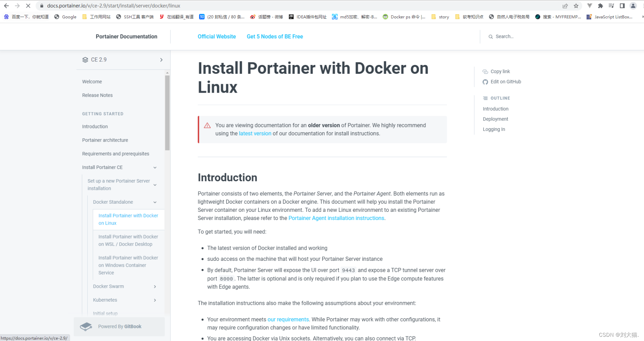This screenshot has height=341, width=644.
Task: Open the Official Website link
Action: coord(217,37)
